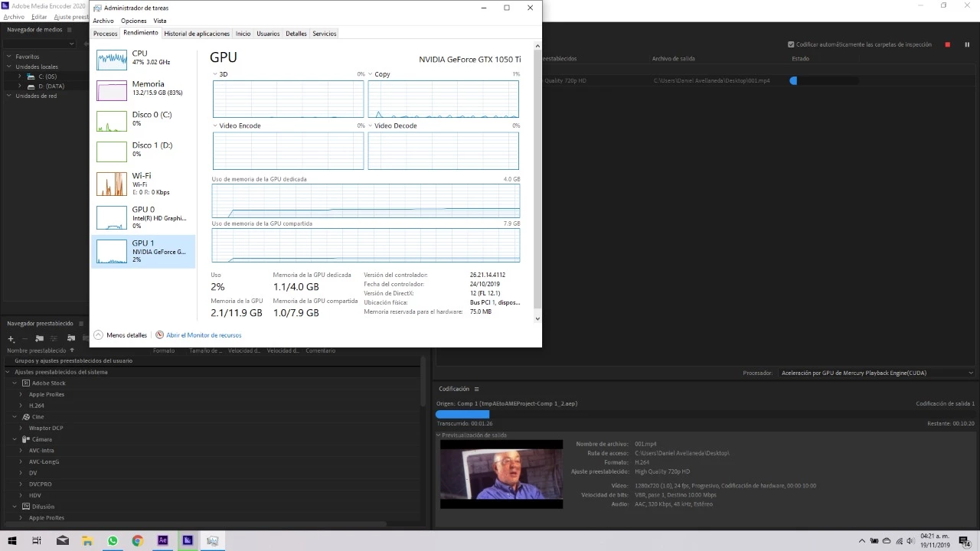
Task: Collapse Ajustes preestablecidos del sistema group
Action: click(x=8, y=372)
